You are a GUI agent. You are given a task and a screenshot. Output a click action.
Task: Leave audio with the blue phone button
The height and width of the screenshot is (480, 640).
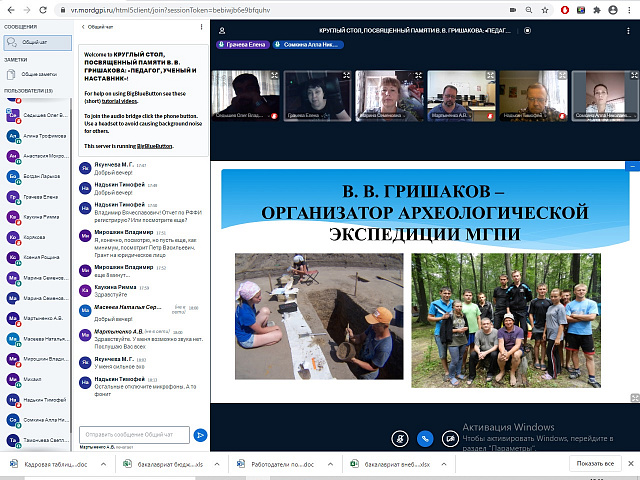click(x=425, y=439)
